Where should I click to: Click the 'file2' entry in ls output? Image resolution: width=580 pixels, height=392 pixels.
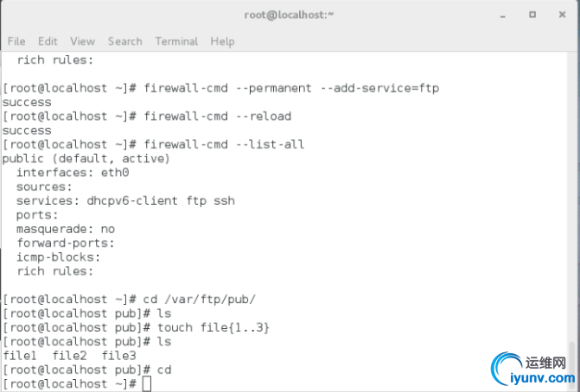coord(69,356)
